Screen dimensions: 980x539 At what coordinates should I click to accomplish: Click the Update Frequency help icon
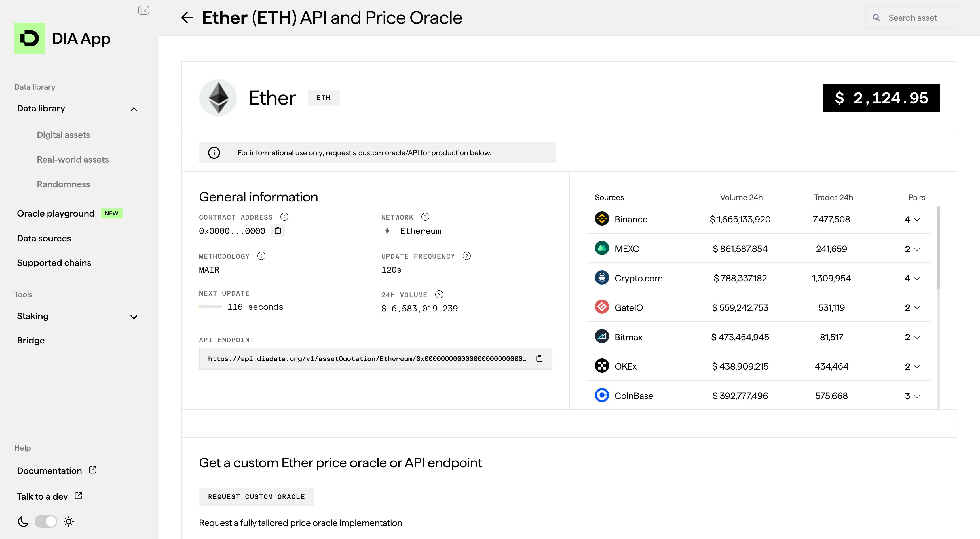[x=466, y=256]
